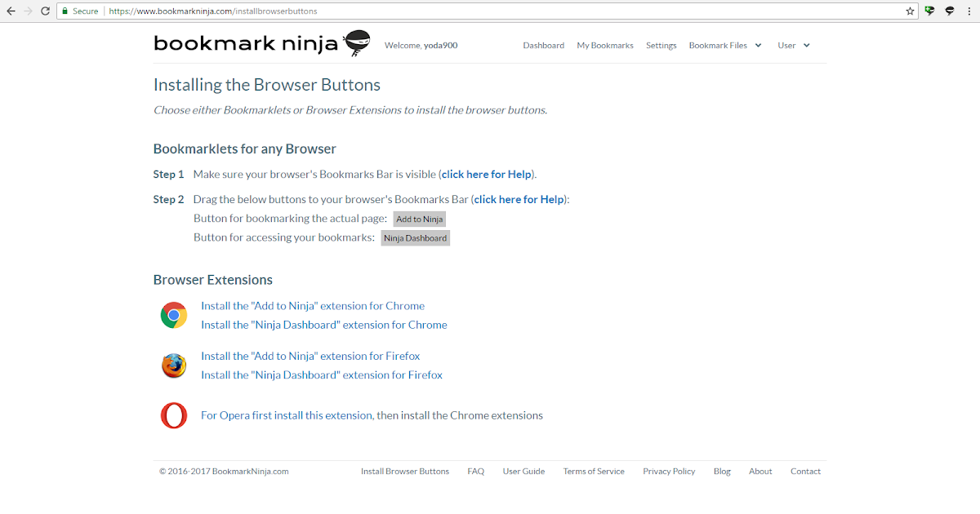The width and height of the screenshot is (980, 514).
Task: Open Chrome's three-dot menu
Action: click(x=969, y=11)
